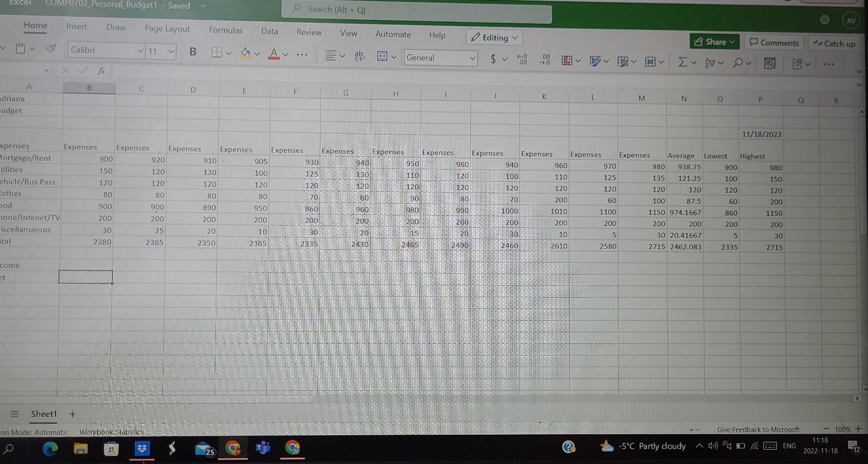Open the Data ribbon tab
Image resolution: width=868 pixels, height=464 pixels.
(269, 31)
